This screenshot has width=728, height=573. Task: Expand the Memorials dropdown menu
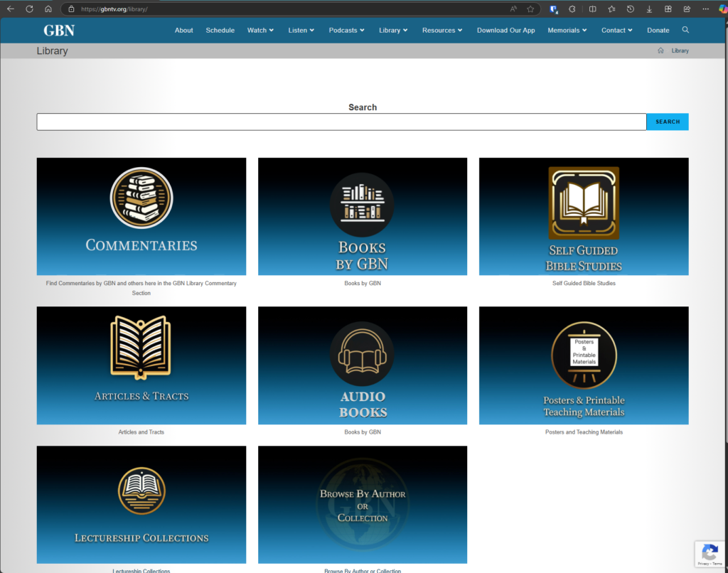coord(567,31)
